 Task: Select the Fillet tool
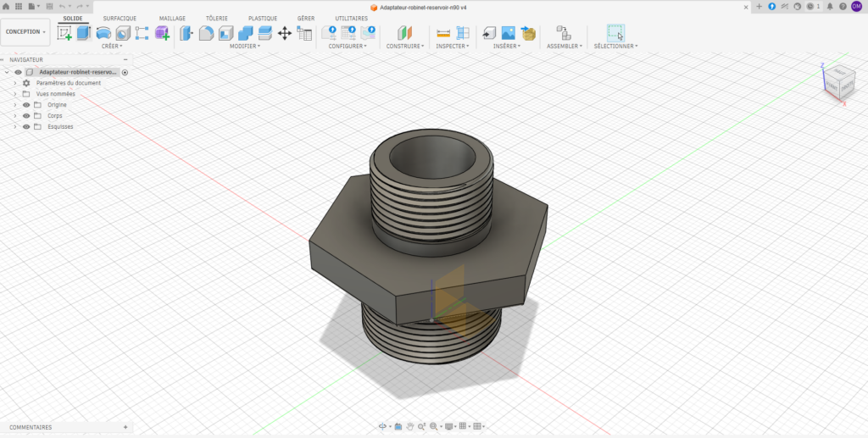(x=206, y=33)
